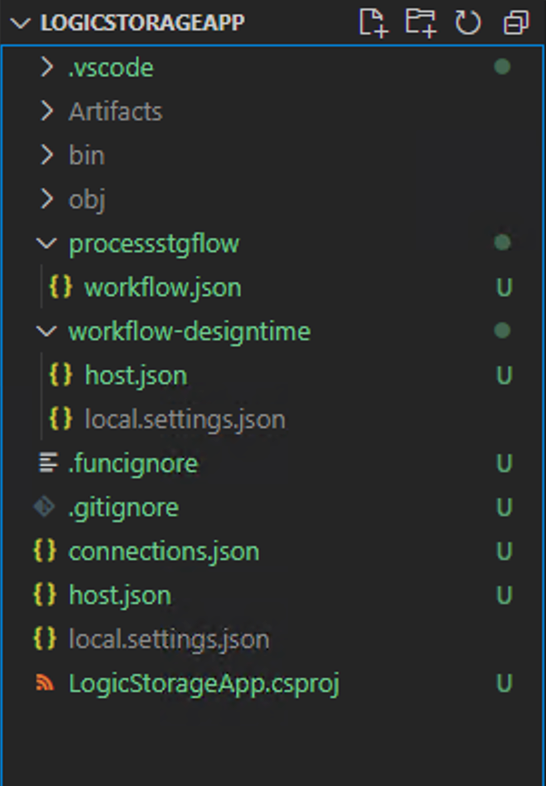Open local.settings.json under workflow-designtime
546x786 pixels.
pyautogui.click(x=185, y=420)
